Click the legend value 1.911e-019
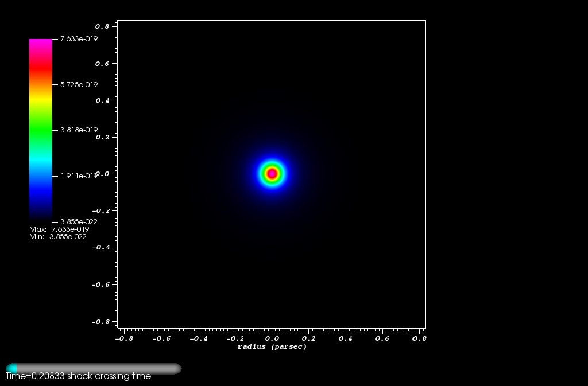 [79, 176]
